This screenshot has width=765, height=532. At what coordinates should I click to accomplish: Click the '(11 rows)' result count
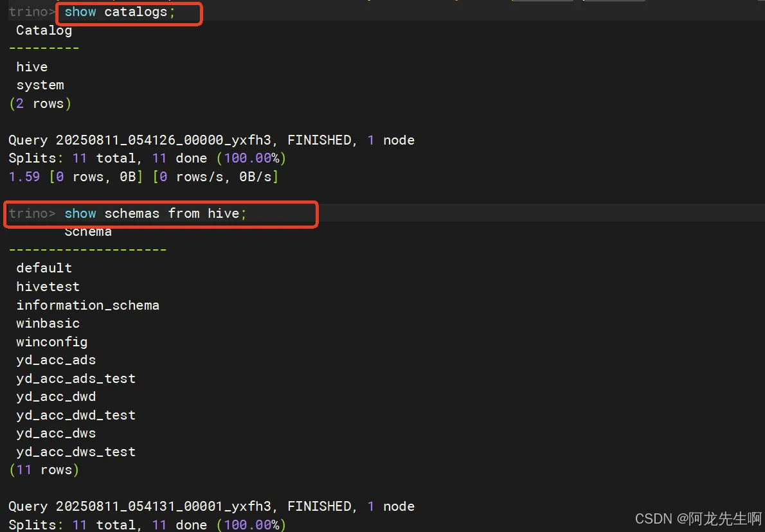coord(44,470)
